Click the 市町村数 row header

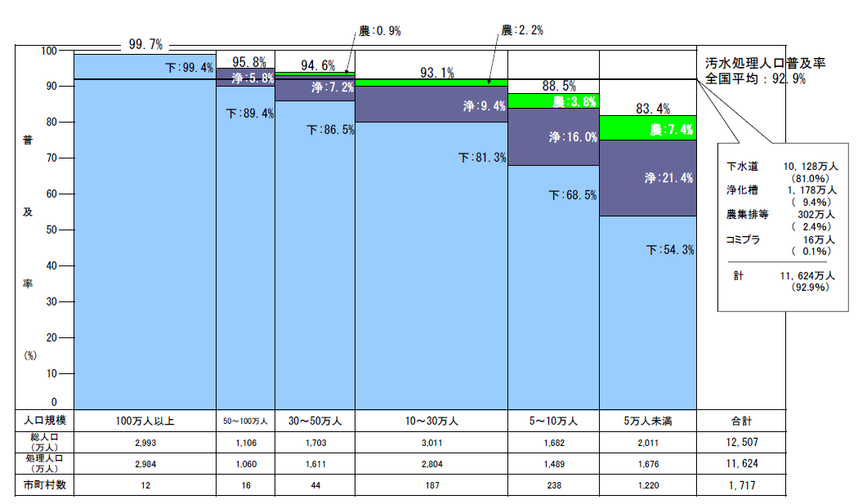pyautogui.click(x=45, y=485)
